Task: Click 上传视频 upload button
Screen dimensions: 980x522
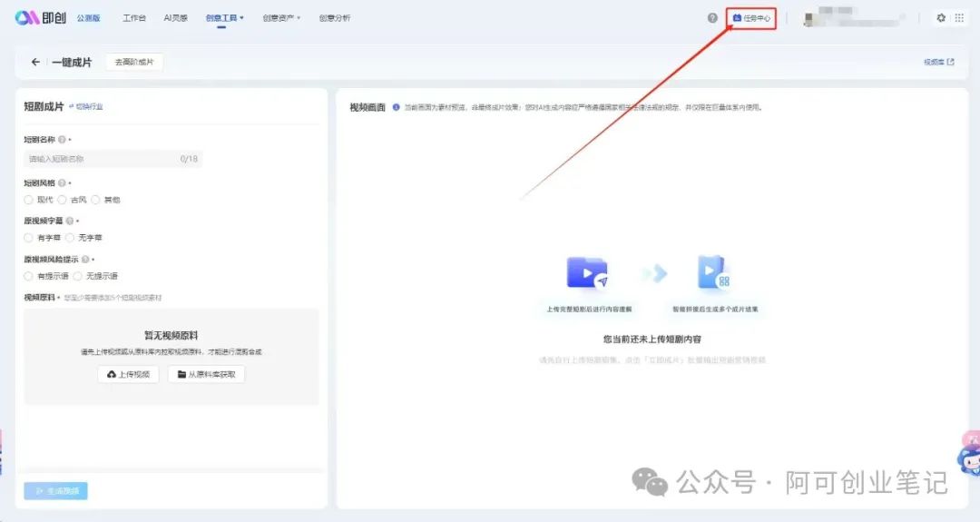Action: (128, 374)
